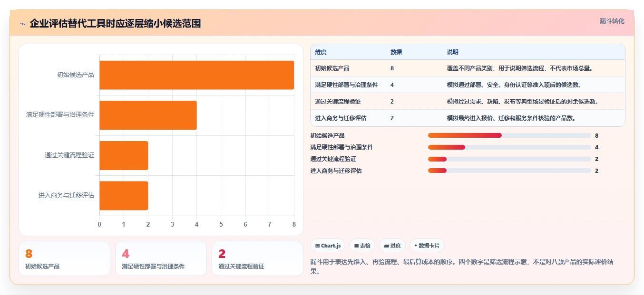The height and width of the screenshot is (295, 644).
Task: Click the 满足硬性部署与治理条件 chart bar
Action: click(x=148, y=115)
